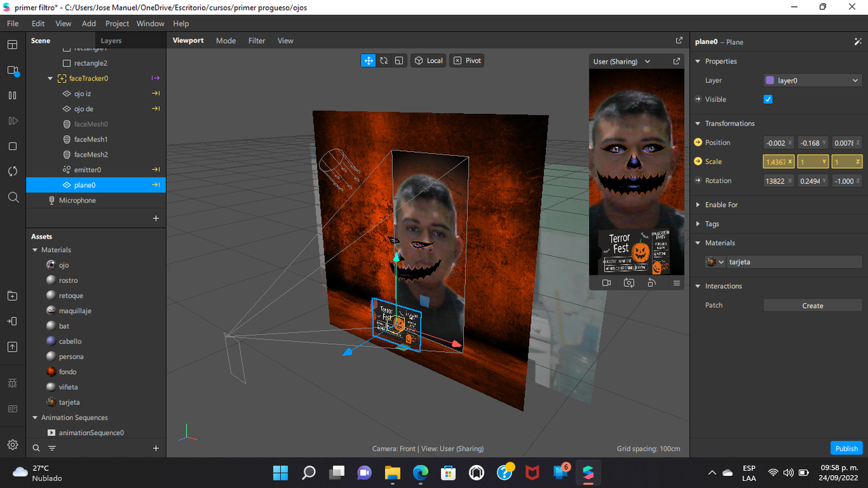
Task: Select the emitter0 scene object
Action: click(96, 169)
